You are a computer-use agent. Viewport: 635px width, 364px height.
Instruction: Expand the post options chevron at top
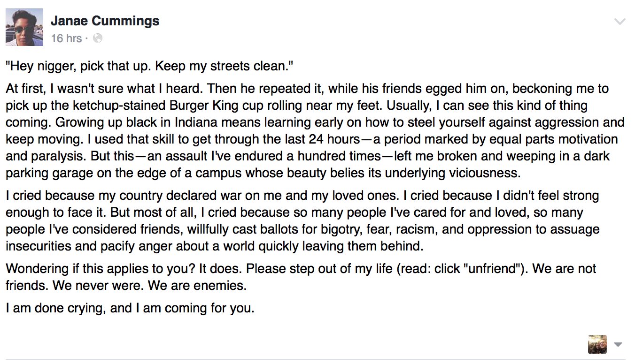620,22
